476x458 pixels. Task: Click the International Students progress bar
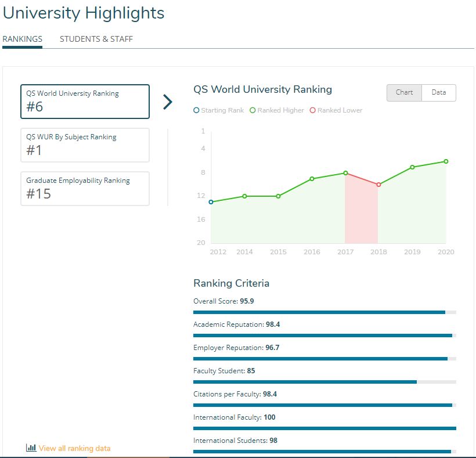tap(324, 452)
